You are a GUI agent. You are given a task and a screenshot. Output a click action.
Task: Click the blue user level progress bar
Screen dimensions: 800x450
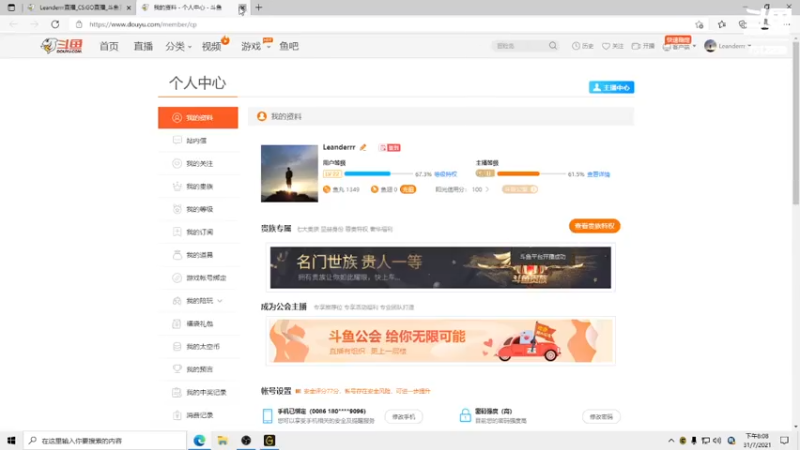click(x=378, y=174)
